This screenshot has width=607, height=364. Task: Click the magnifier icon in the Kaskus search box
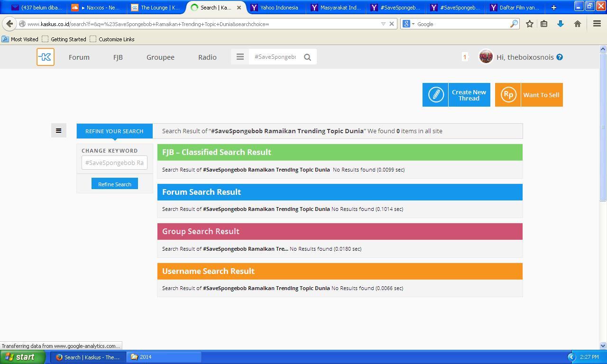tap(307, 57)
